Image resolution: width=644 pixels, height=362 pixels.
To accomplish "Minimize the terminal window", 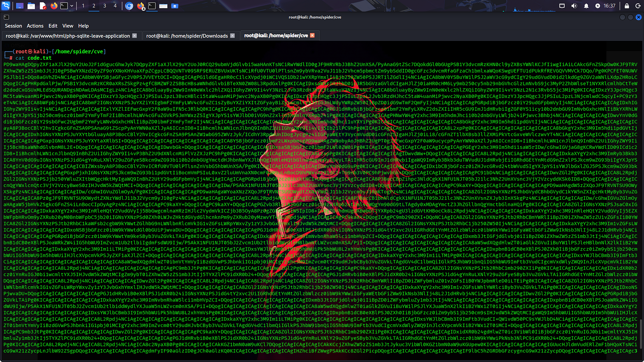I will (621, 17).
